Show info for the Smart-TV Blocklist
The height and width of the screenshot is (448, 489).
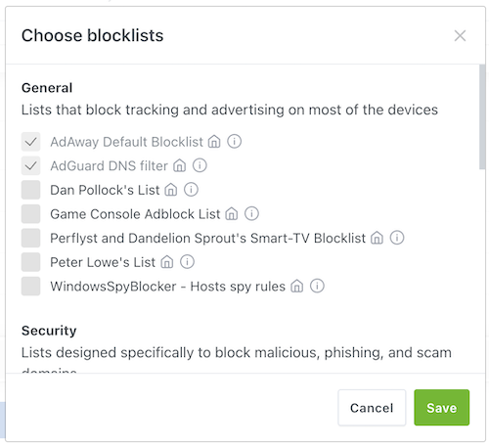coord(397,238)
